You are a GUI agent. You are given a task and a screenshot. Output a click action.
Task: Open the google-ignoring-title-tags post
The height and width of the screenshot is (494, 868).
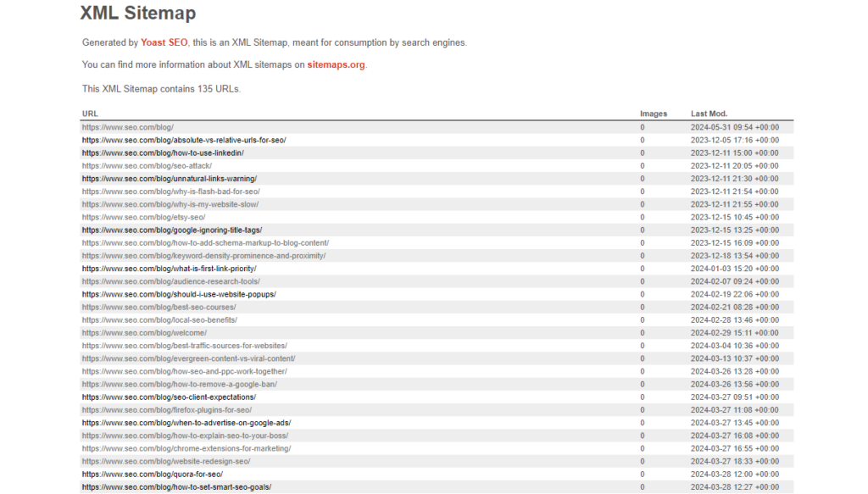pyautogui.click(x=170, y=230)
